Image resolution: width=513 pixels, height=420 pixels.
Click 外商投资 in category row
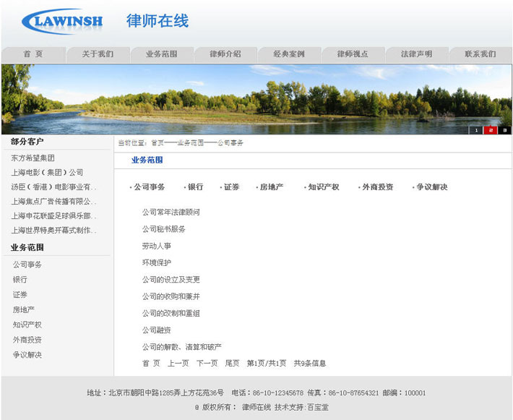pos(378,187)
